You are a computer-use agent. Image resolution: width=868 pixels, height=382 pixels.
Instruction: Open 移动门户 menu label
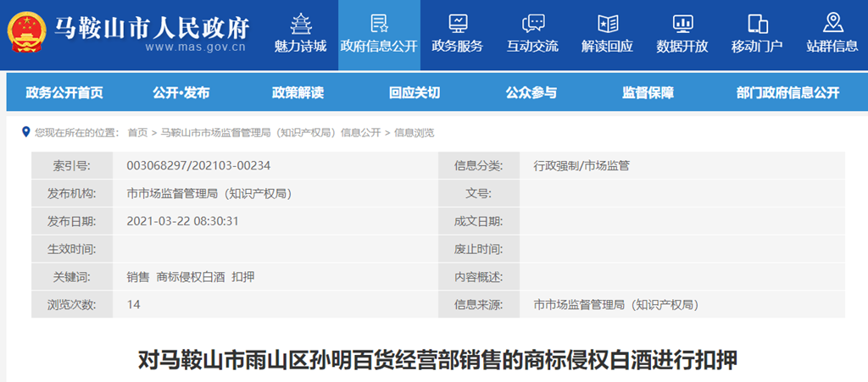click(x=757, y=47)
